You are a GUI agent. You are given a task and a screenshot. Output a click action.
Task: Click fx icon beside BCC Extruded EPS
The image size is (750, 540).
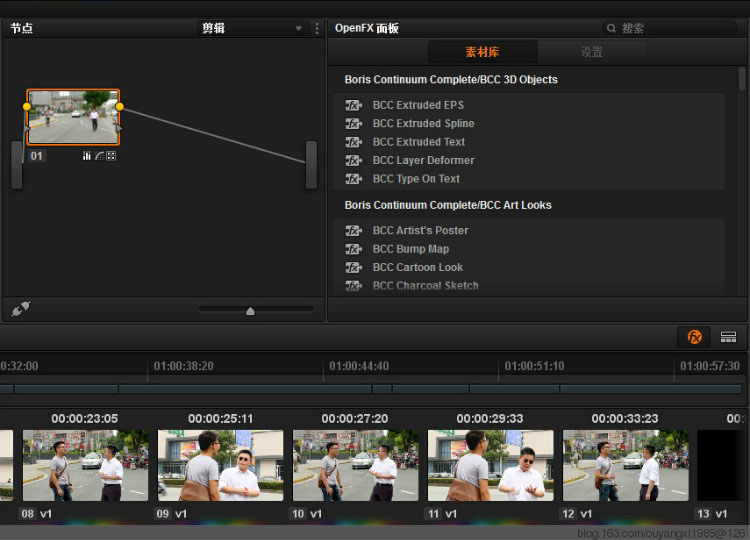click(353, 105)
